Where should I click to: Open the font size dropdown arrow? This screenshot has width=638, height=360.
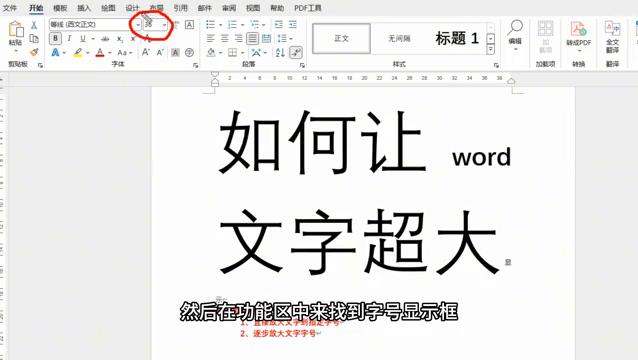(164, 25)
